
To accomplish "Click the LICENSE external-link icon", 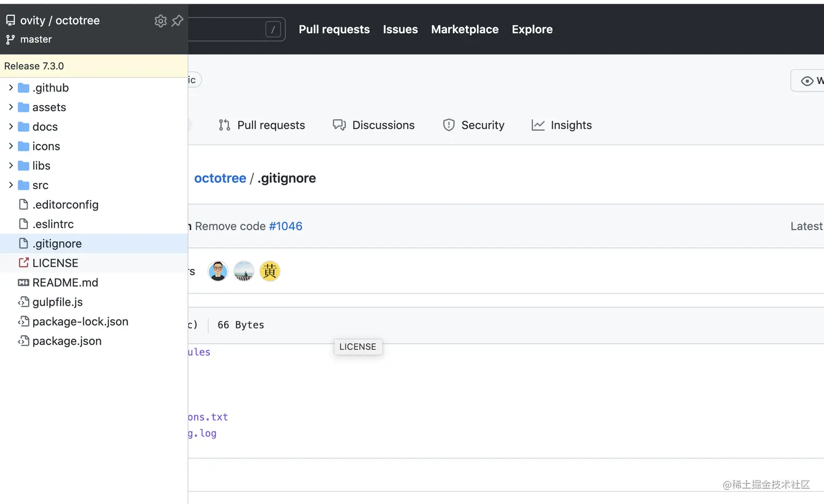I will click(23, 263).
